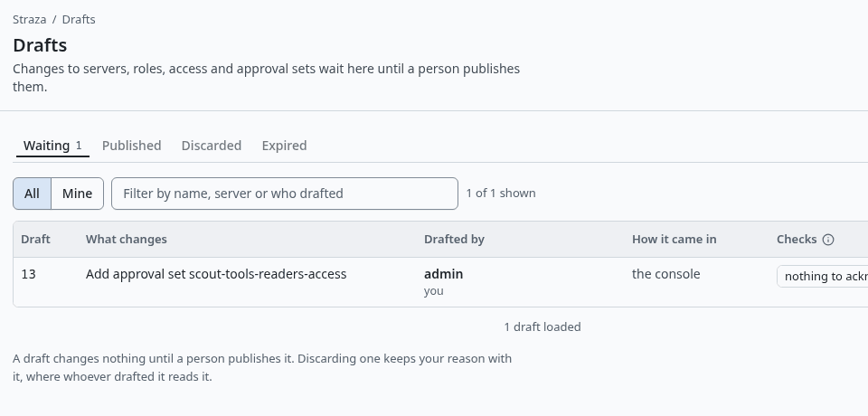Open the Discarded tab
This screenshot has height=416, width=868.
pyautogui.click(x=212, y=146)
